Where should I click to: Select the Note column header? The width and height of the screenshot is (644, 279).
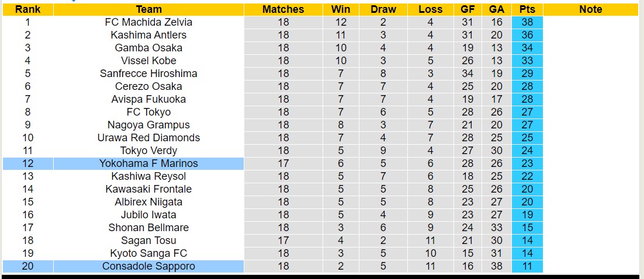pyautogui.click(x=590, y=9)
